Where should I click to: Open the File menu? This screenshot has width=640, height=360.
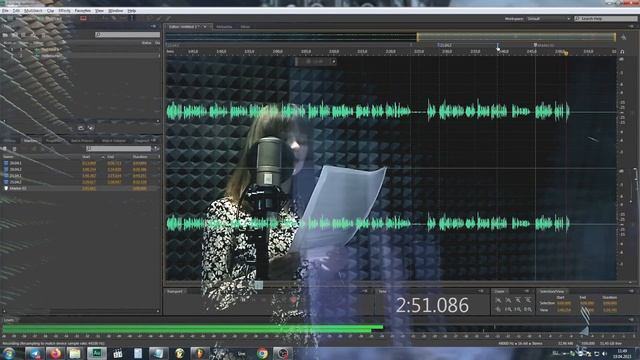point(4,11)
